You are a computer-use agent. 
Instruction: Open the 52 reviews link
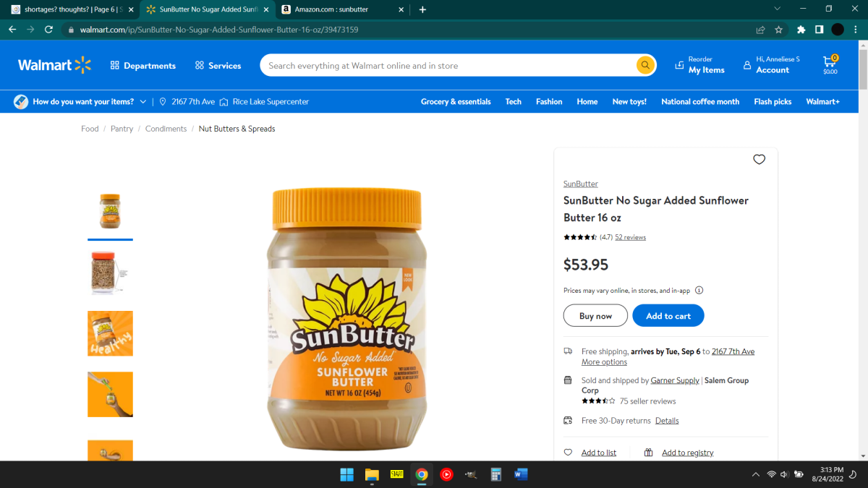click(630, 237)
